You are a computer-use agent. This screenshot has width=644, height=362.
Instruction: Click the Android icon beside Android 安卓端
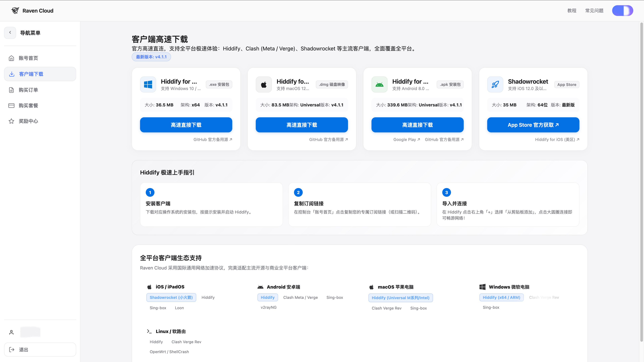(260, 287)
